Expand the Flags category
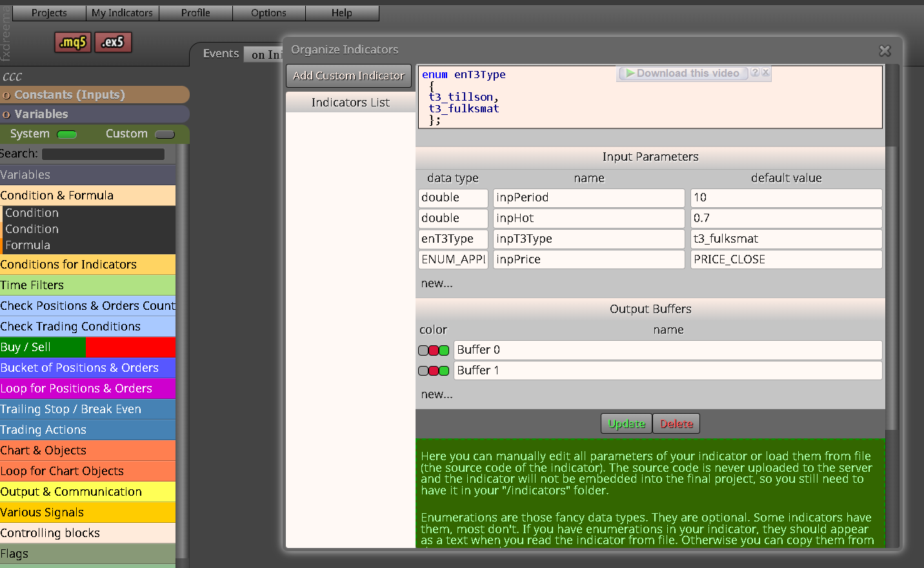Image resolution: width=924 pixels, height=568 pixels. (x=88, y=554)
